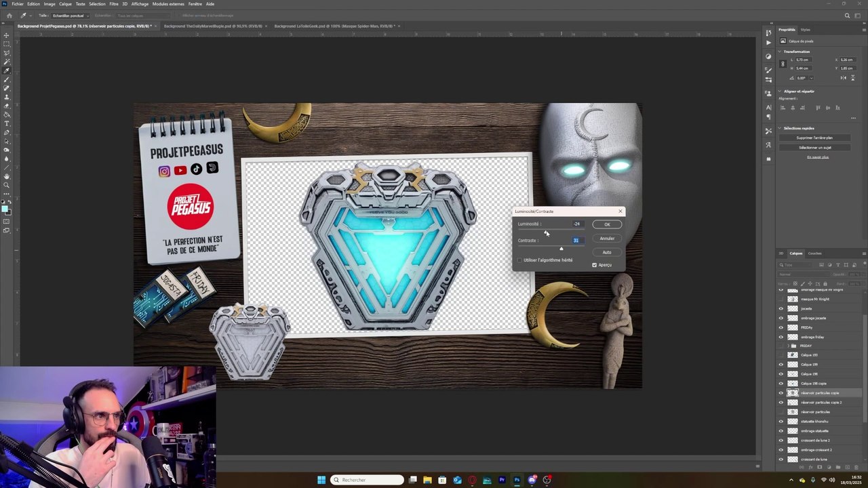Select the Magic Wand tool
868x488 pixels.
pyautogui.click(x=7, y=62)
